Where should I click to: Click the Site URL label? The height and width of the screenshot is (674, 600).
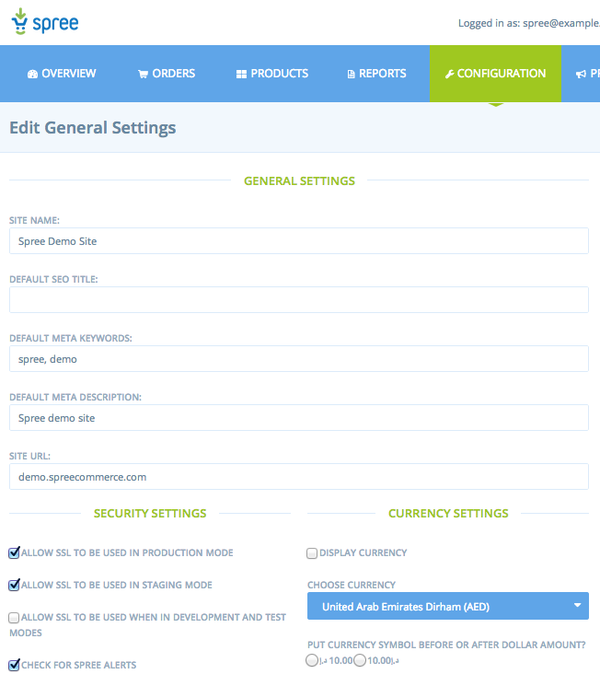[30, 456]
